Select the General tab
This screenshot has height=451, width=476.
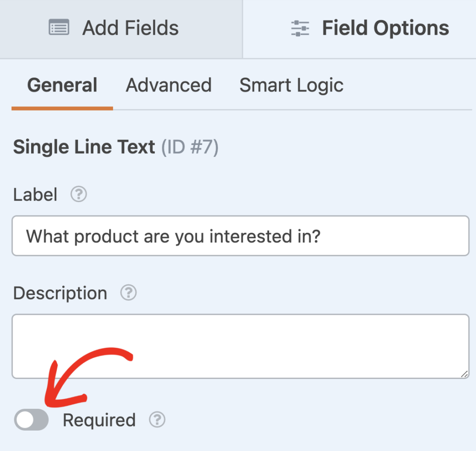click(62, 85)
